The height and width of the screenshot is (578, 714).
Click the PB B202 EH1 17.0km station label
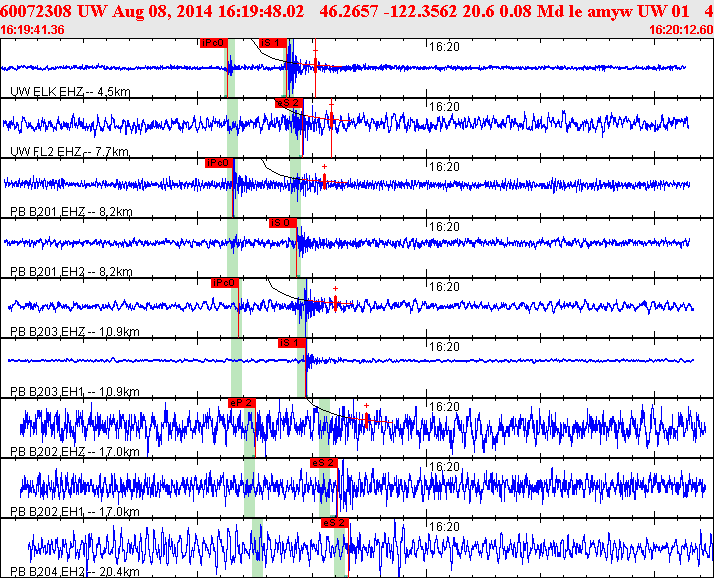75,511
